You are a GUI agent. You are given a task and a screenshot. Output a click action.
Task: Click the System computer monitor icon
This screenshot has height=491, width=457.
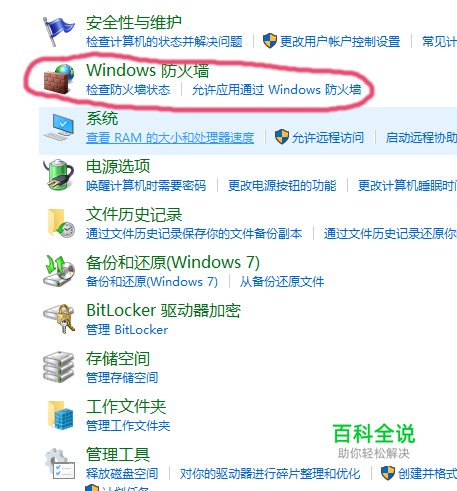coord(59,127)
